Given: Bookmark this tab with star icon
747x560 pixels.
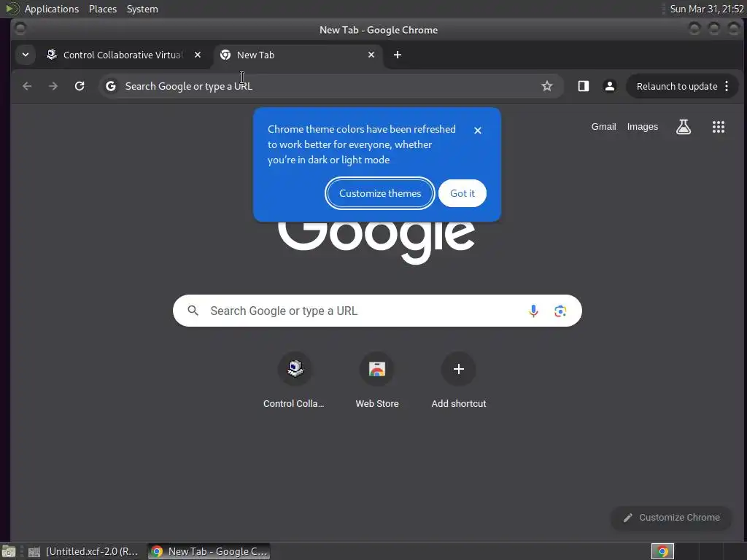Looking at the screenshot, I should tap(547, 86).
